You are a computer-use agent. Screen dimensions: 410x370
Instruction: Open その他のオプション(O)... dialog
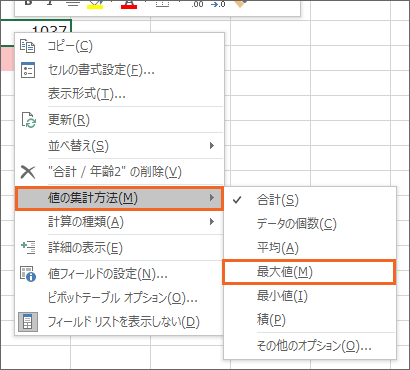pyautogui.click(x=310, y=346)
